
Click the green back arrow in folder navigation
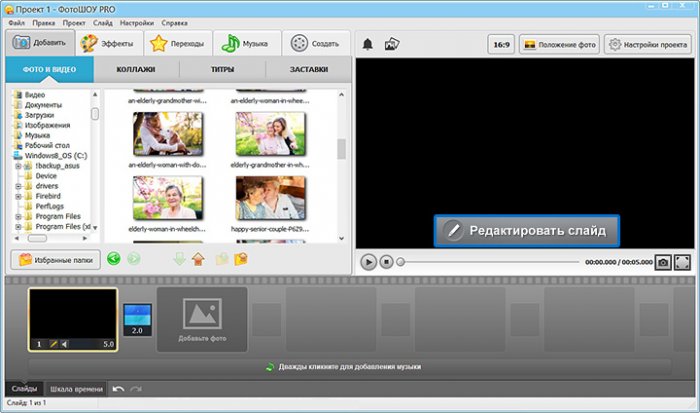[114, 259]
